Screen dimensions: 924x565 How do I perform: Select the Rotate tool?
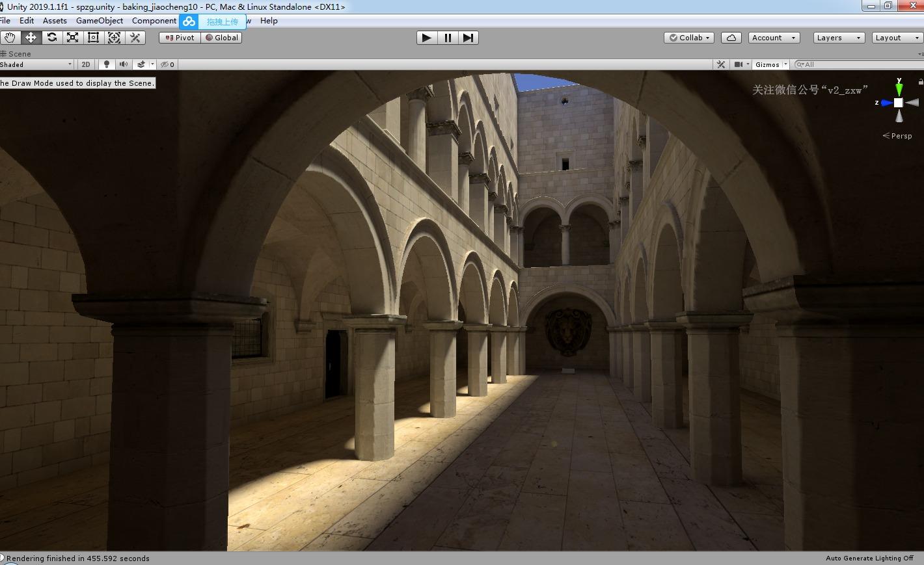(51, 38)
